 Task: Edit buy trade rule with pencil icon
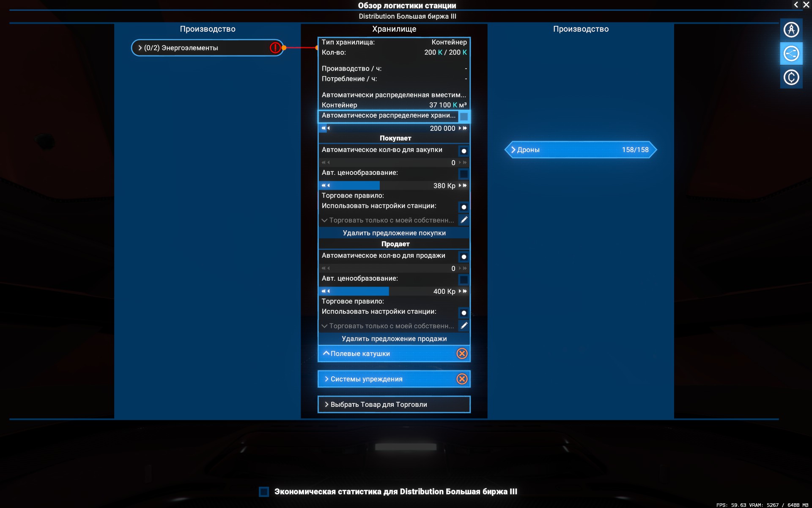464,220
